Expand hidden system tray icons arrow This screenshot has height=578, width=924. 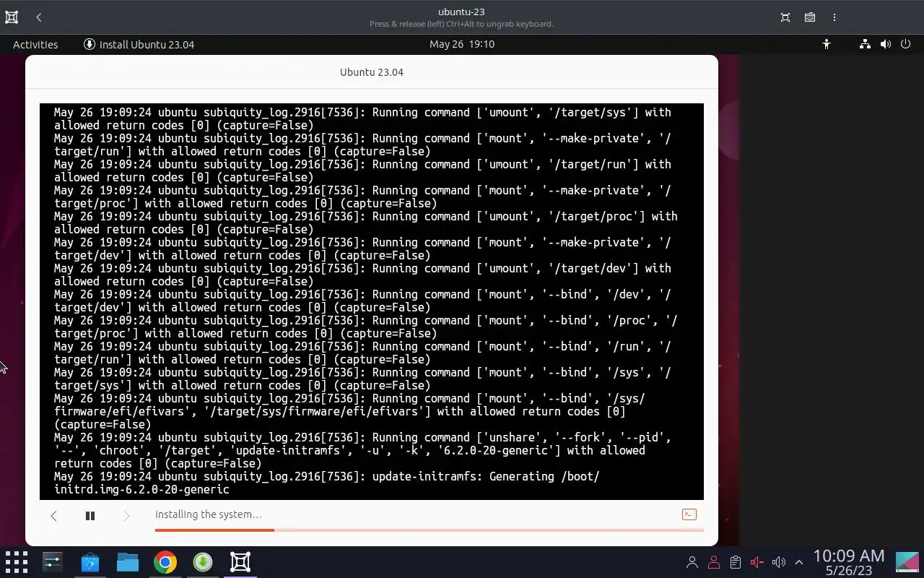click(799, 562)
